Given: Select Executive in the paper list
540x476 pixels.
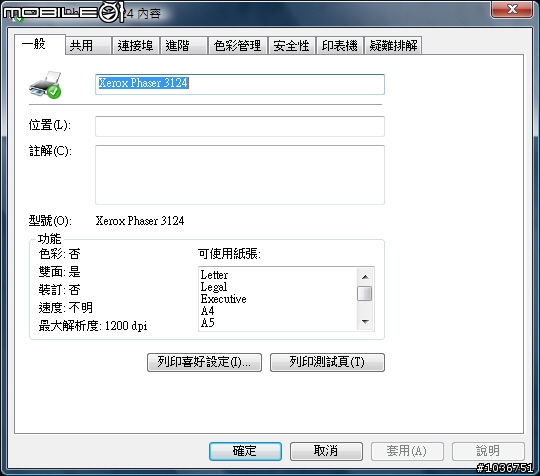Looking at the screenshot, I should click(x=224, y=299).
